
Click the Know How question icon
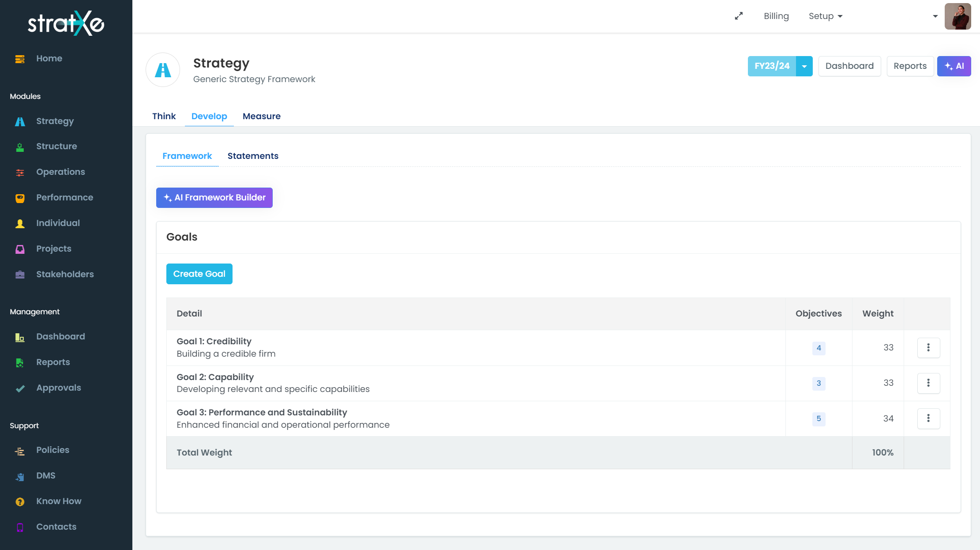point(20,502)
